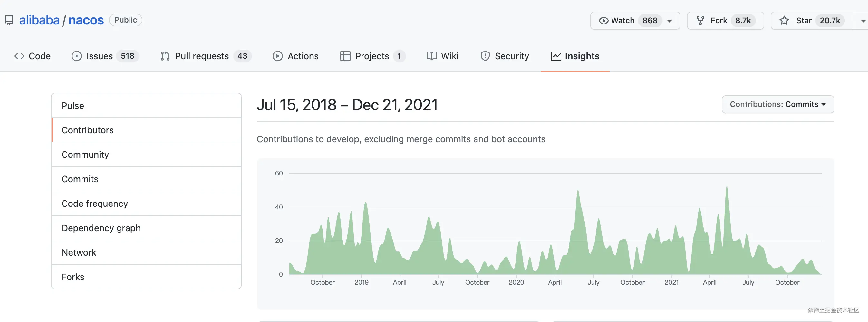Click the Watch eye icon
This screenshot has height=322, width=868.
click(x=603, y=21)
